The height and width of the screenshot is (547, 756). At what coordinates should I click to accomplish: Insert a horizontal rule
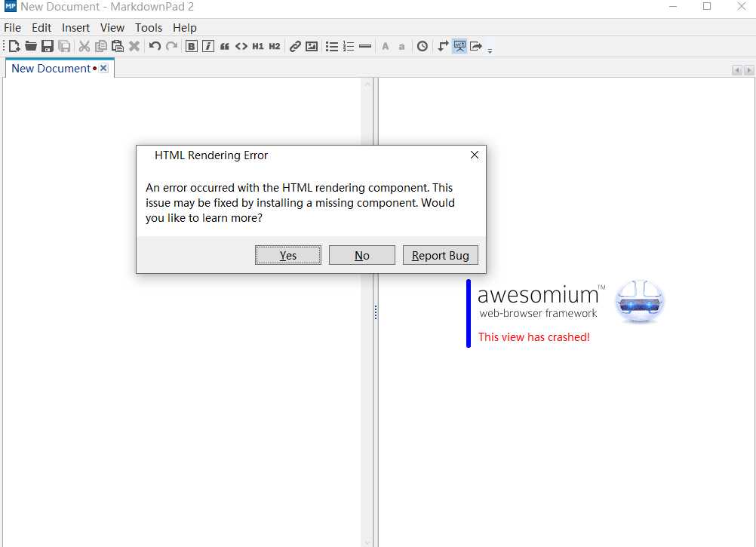point(365,46)
